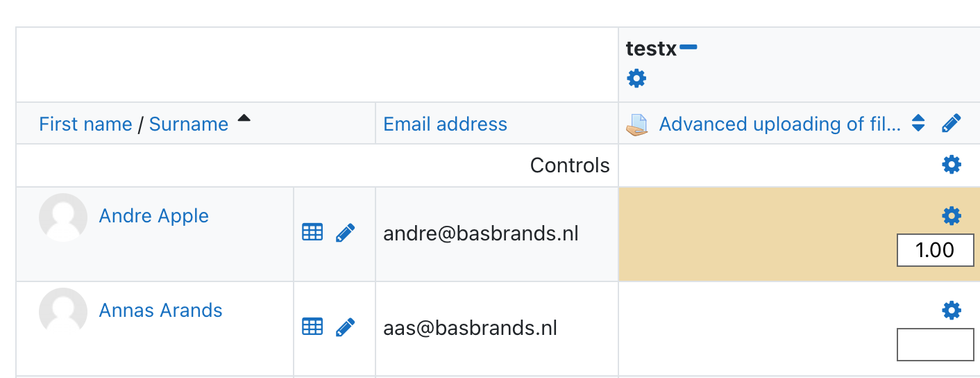Click the empty grade field for Annas Arands
The width and height of the screenshot is (980, 378).
(936, 345)
